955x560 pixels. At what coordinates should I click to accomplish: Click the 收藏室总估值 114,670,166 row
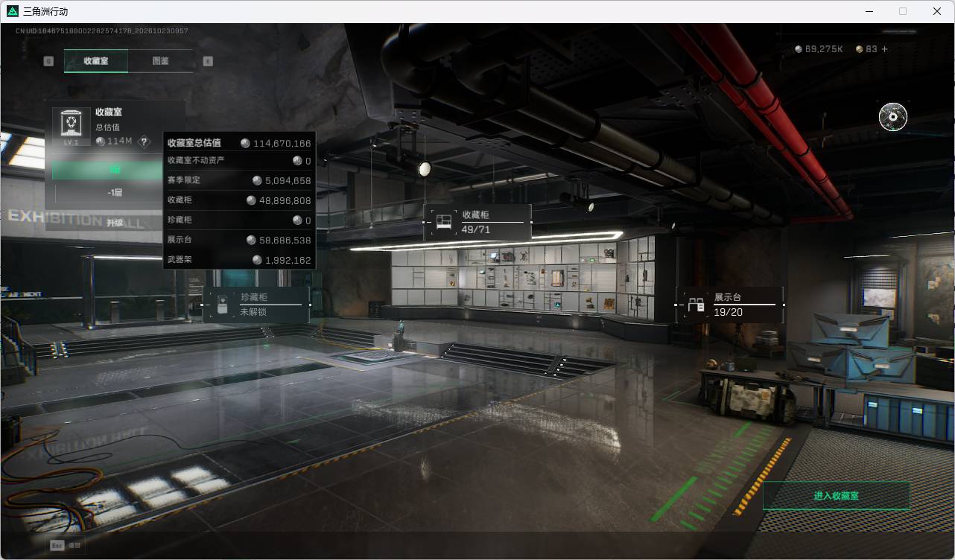(239, 143)
